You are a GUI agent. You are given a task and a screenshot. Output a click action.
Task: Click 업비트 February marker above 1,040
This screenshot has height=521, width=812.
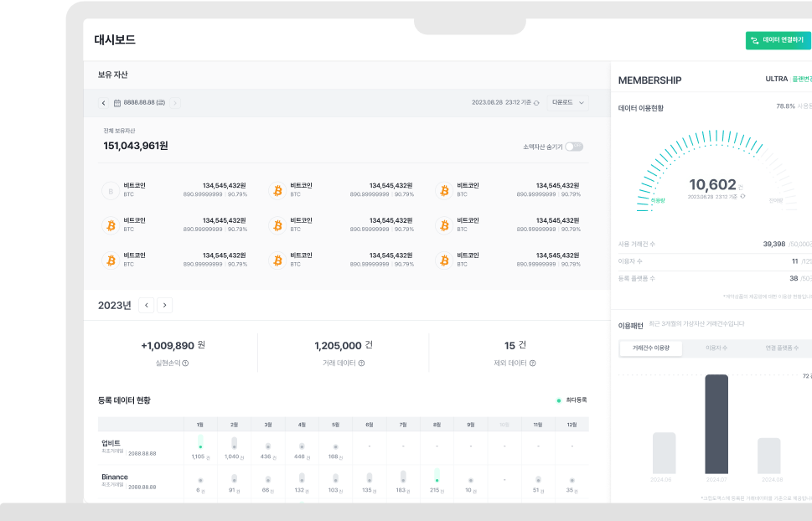point(234,443)
